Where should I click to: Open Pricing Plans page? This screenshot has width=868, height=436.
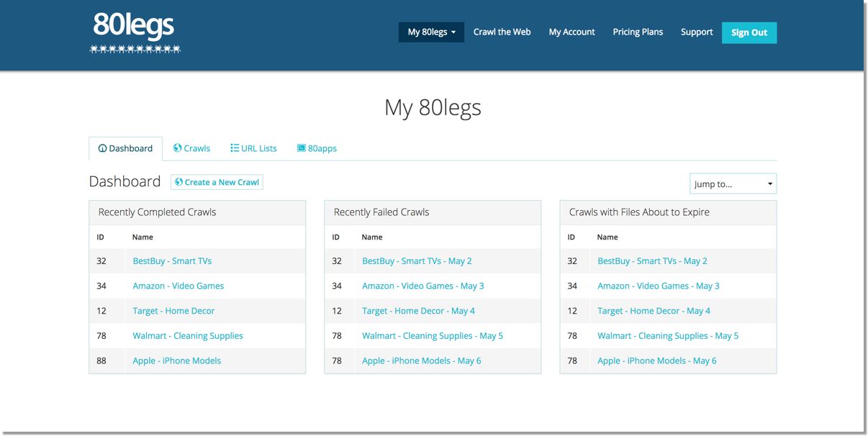pyautogui.click(x=638, y=32)
